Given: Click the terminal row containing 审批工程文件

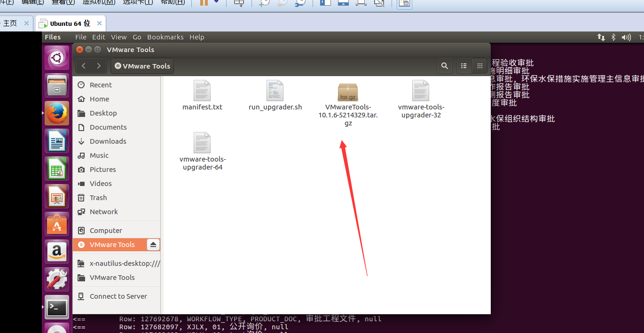Looking at the screenshot, I should pos(227,319).
